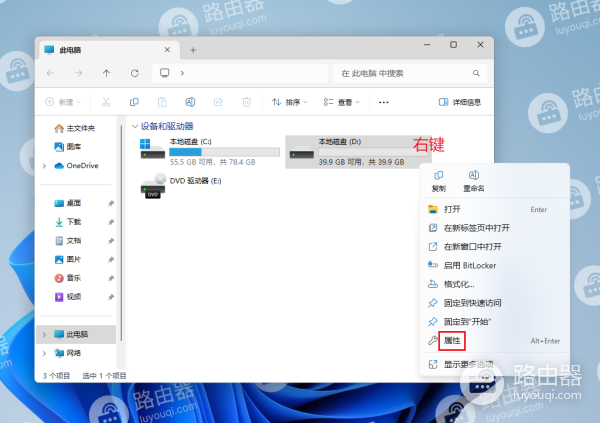Click the monitor icon in address bar
This screenshot has height=423, width=600.
tap(165, 73)
